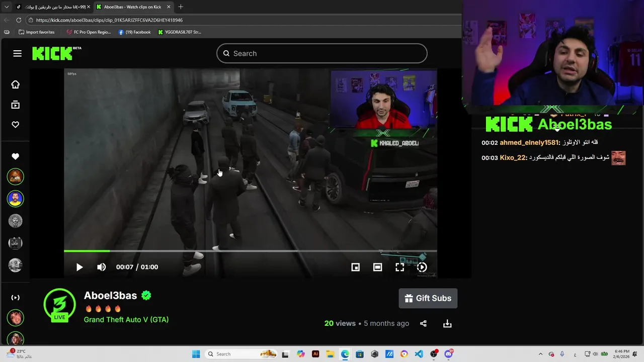Go back in browser history
The height and width of the screenshot is (362, 644).
(7, 20)
